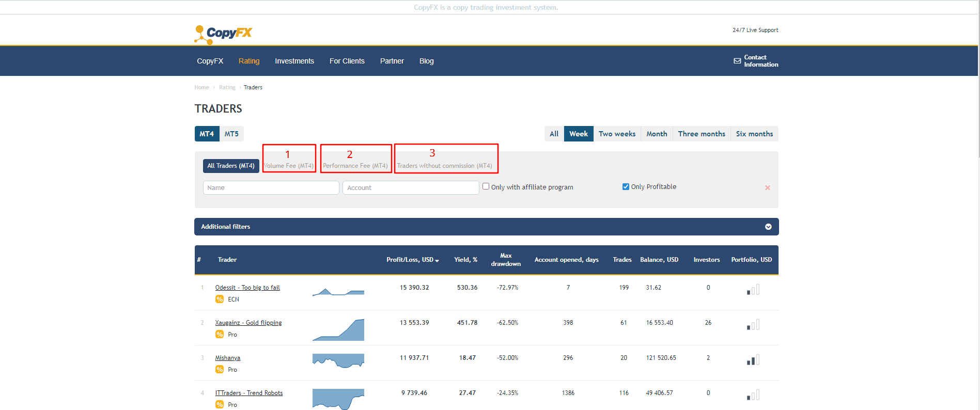Click Mishanya balance value 121 520.65
The image size is (980, 410).
pyautogui.click(x=661, y=358)
